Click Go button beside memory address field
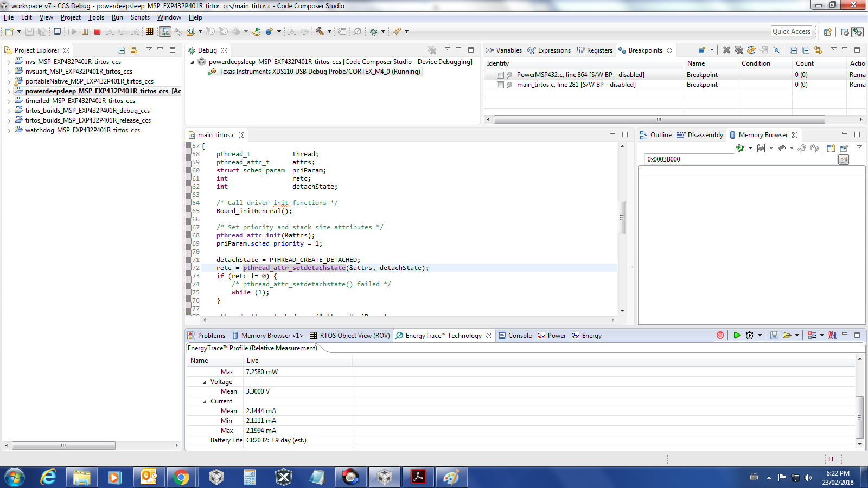This screenshot has width=868, height=488. tap(843, 159)
